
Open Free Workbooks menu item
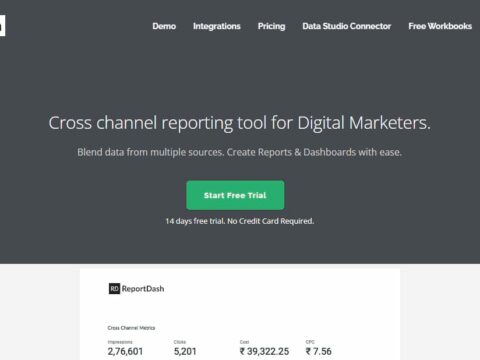click(x=440, y=26)
